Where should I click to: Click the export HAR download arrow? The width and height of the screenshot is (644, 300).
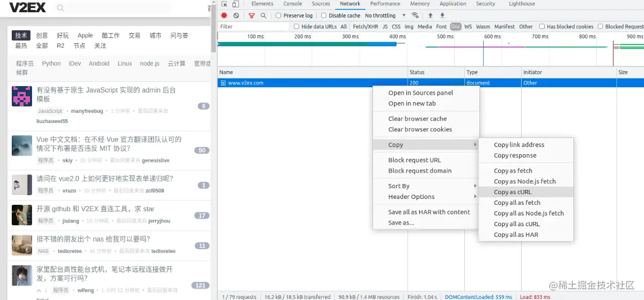click(x=443, y=16)
